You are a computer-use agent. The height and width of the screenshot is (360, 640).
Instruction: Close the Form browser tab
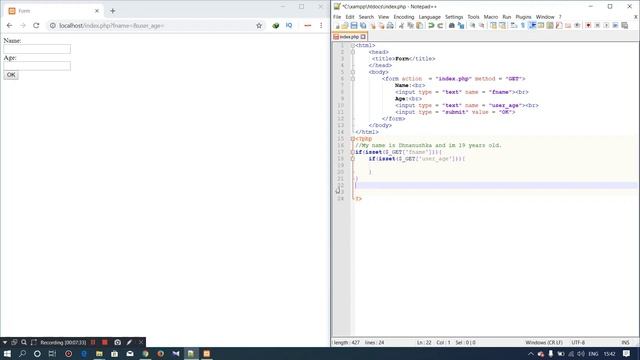[x=97, y=11]
